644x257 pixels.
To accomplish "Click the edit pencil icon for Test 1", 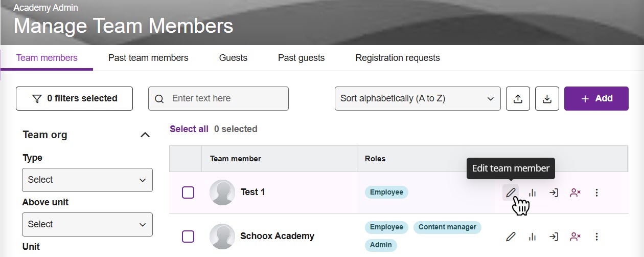I will click(511, 193).
